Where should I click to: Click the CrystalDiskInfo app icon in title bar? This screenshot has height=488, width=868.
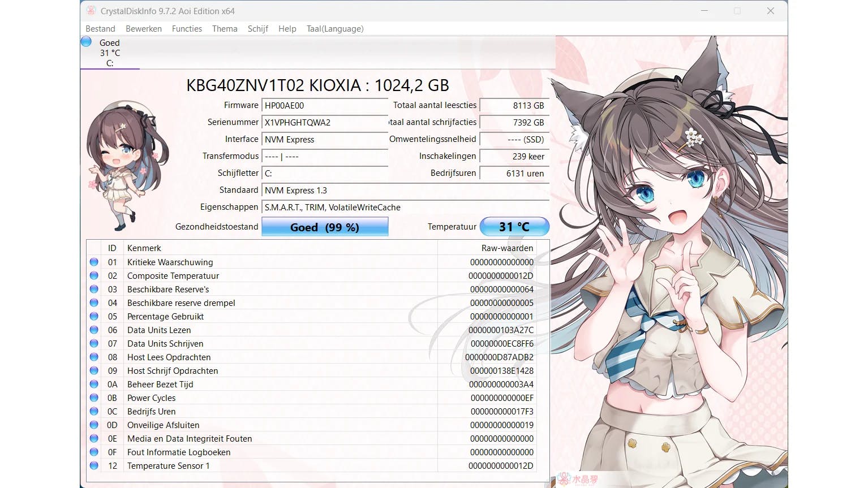point(91,11)
